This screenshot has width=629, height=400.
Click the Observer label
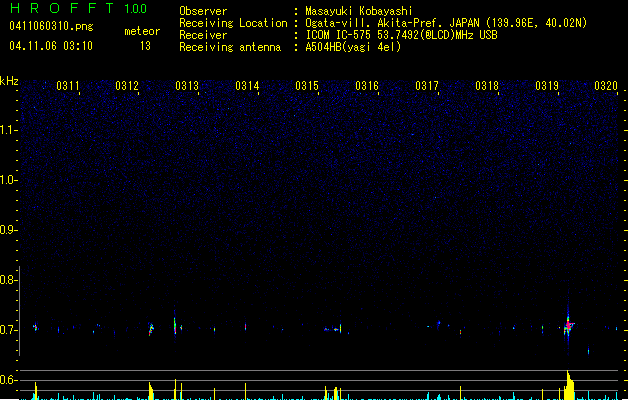[203, 11]
